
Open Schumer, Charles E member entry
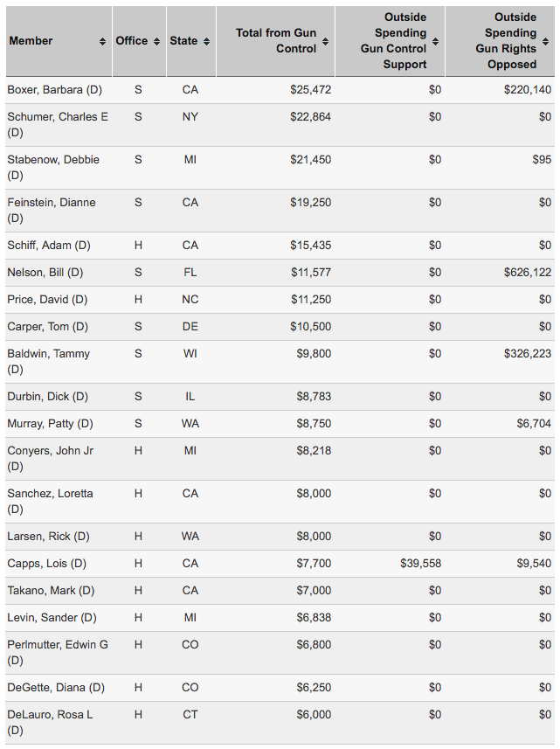(x=58, y=116)
